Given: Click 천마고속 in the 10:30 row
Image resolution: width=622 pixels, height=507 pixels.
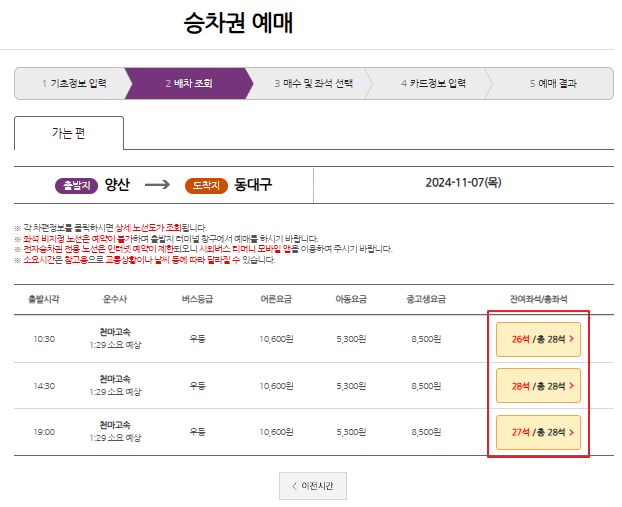Looking at the screenshot, I should coord(115,332).
